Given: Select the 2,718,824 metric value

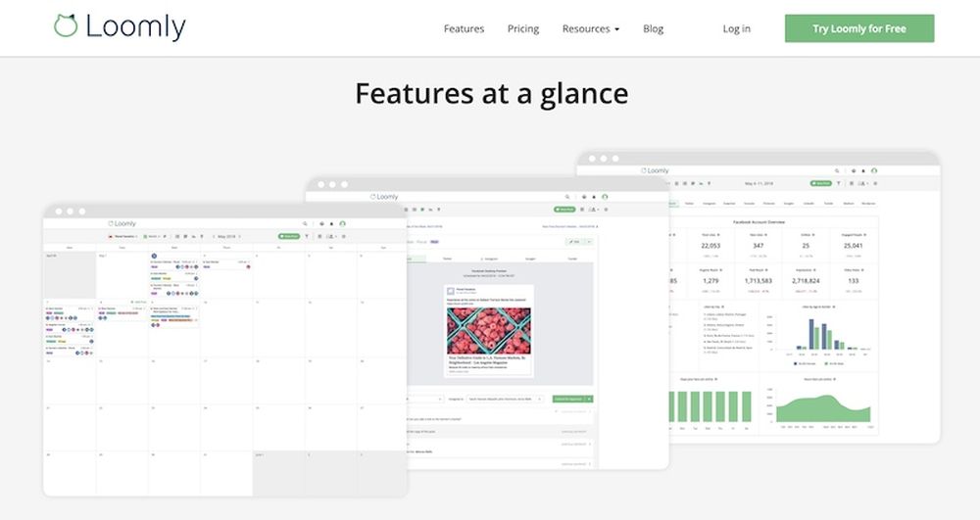Looking at the screenshot, I should coord(806,281).
